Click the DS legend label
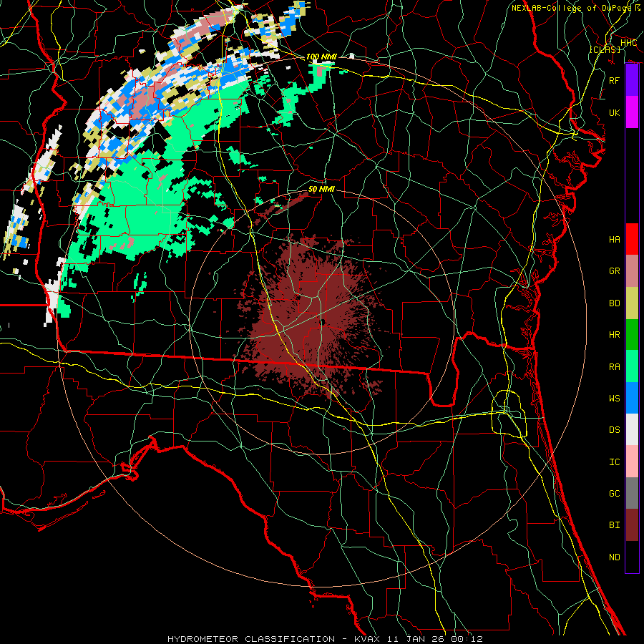Image resolution: width=644 pixels, height=644 pixels. [614, 430]
